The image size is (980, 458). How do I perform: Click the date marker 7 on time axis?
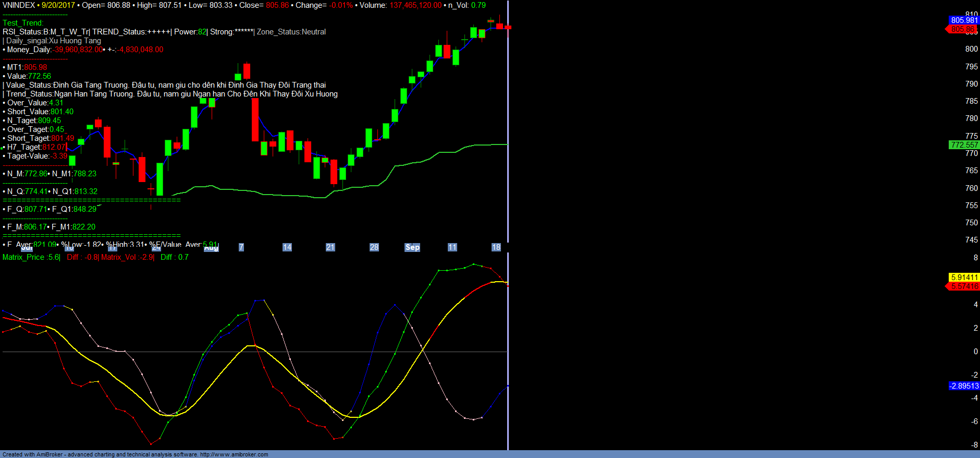[x=241, y=247]
